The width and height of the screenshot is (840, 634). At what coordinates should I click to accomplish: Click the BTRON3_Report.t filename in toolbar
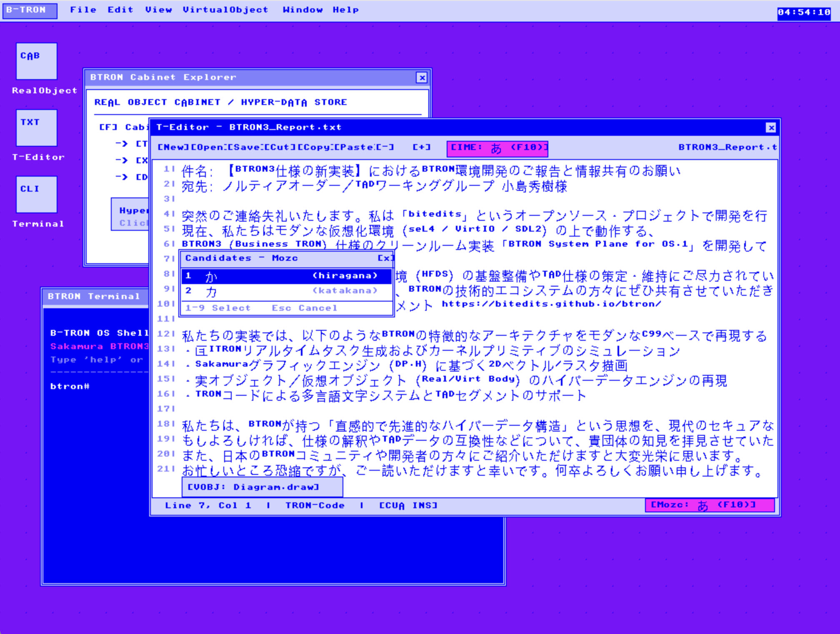[x=727, y=147]
